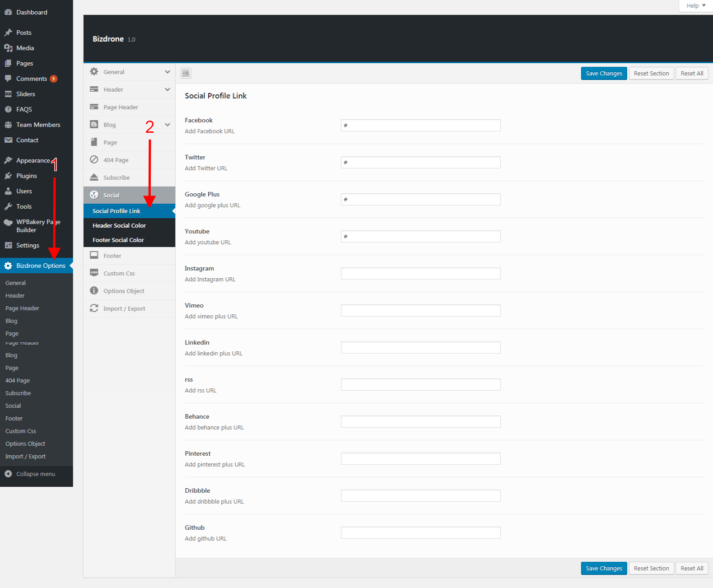713x588 pixels.
Task: Click the Linkedin URL input field
Action: click(420, 347)
